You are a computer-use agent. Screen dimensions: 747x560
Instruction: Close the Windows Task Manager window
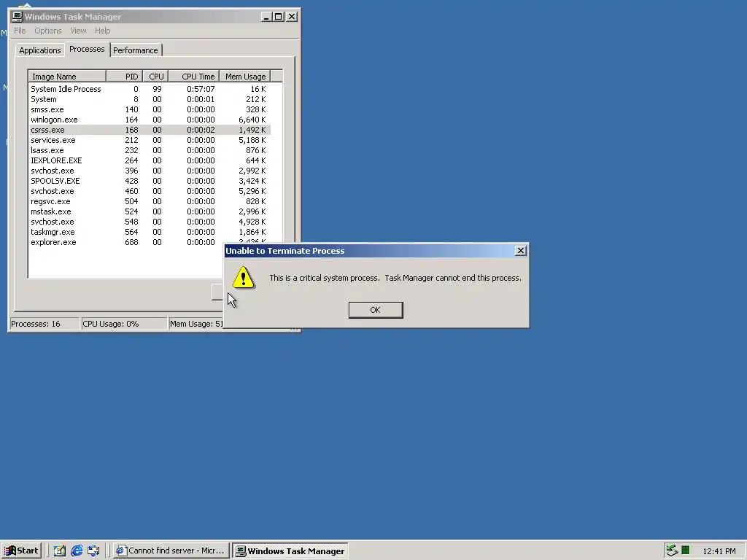pos(292,17)
